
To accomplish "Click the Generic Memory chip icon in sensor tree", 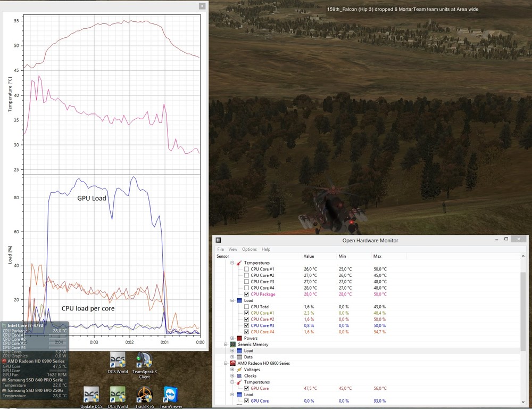I will (232, 345).
